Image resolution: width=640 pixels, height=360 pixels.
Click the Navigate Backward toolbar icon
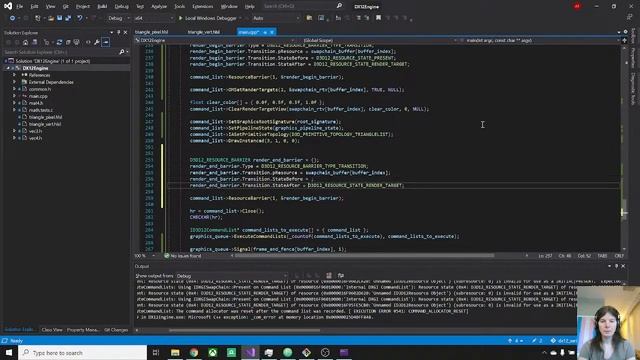coord(12,18)
